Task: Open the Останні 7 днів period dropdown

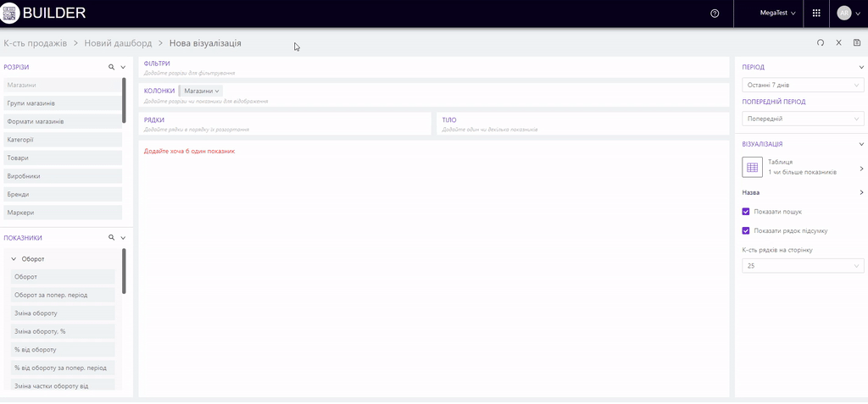Action: pyautogui.click(x=802, y=85)
